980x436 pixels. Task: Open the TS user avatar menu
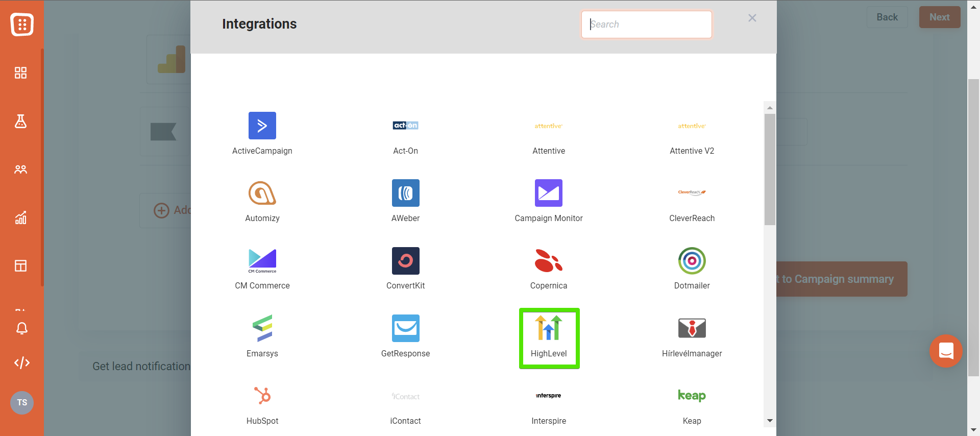(x=22, y=403)
